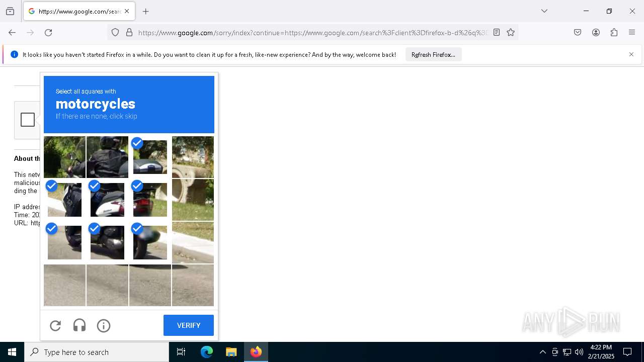Click Firefox taskbar icon

tap(256, 352)
